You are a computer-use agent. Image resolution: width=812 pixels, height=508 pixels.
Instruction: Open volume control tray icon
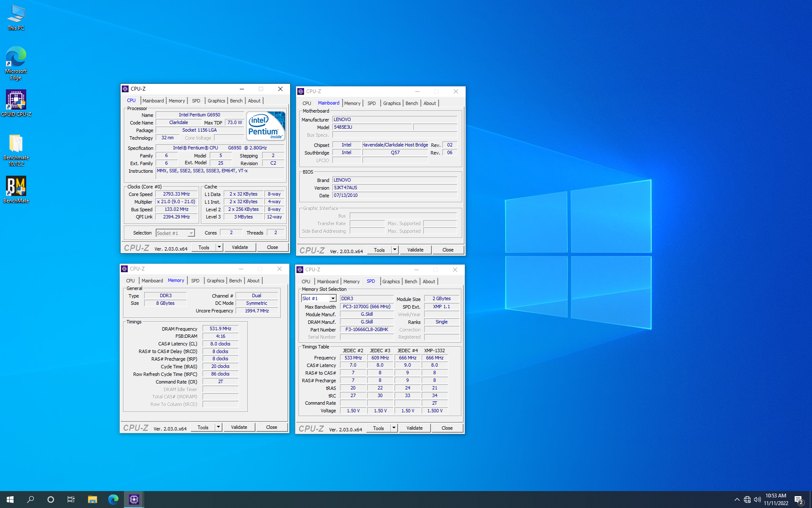(757, 500)
